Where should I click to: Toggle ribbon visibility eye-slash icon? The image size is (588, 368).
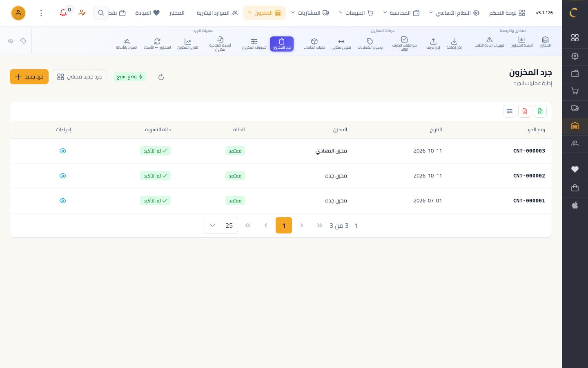11,41
